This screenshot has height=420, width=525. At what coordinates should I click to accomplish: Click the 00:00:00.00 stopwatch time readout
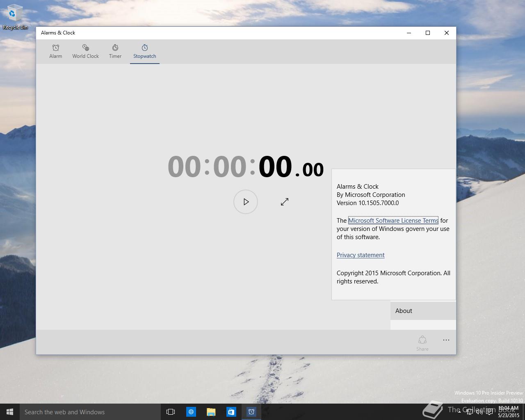[x=246, y=167]
